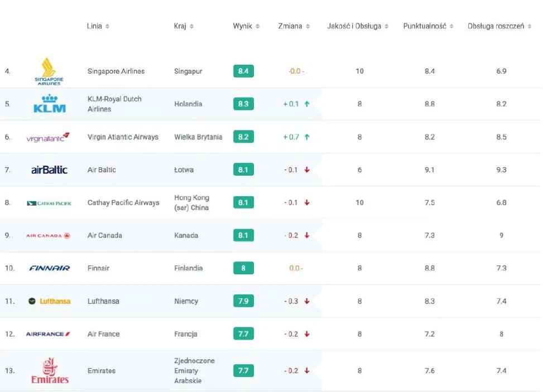Image resolution: width=543 pixels, height=392 pixels.
Task: Click Air Baltic claims value 9.3
Action: click(x=501, y=170)
